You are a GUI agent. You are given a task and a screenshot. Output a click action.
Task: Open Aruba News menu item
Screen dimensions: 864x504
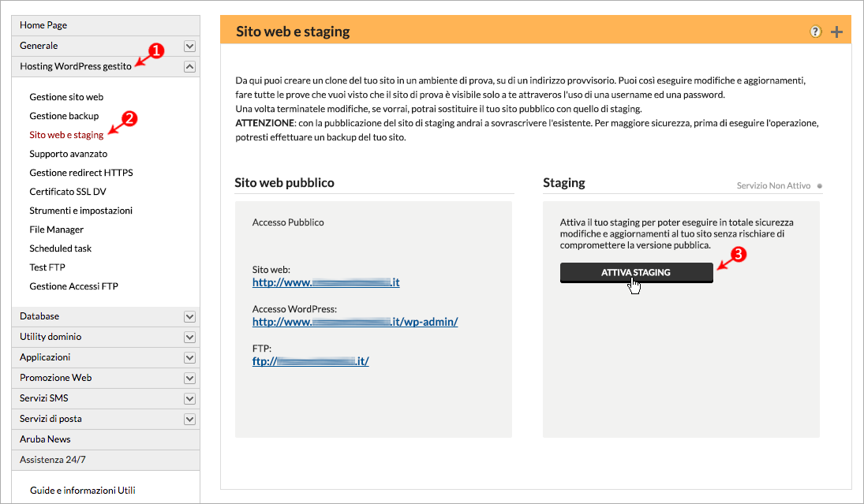[106, 439]
